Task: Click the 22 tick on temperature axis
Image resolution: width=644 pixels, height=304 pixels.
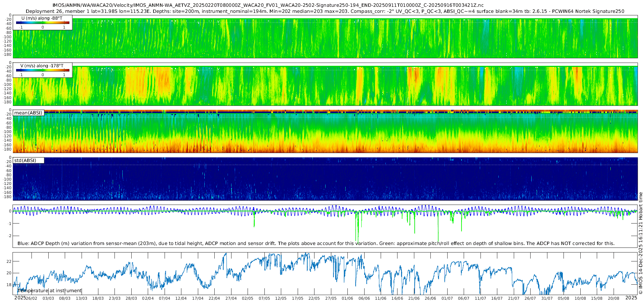Action: click(x=9, y=261)
